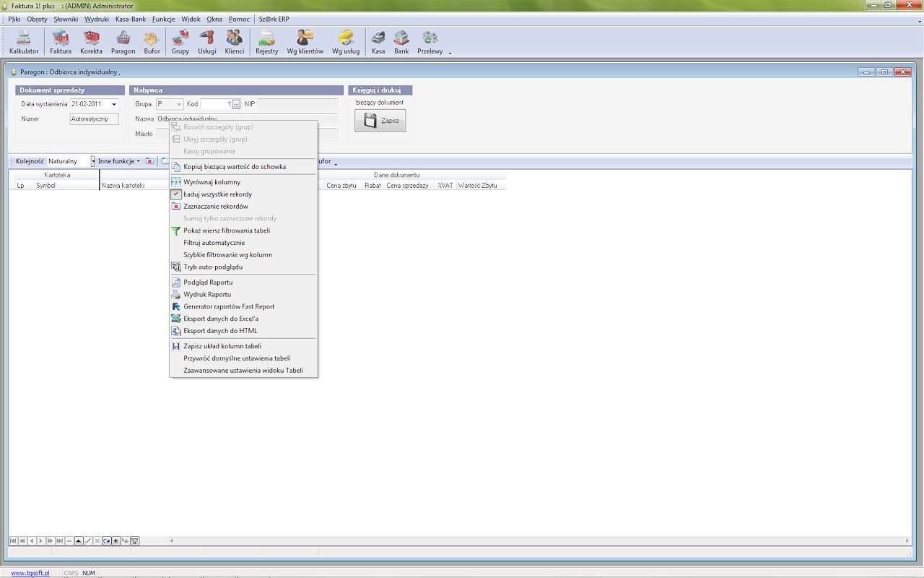924x578 pixels.
Task: Toggle Filtruj automatycznie option
Action: [x=243, y=243]
